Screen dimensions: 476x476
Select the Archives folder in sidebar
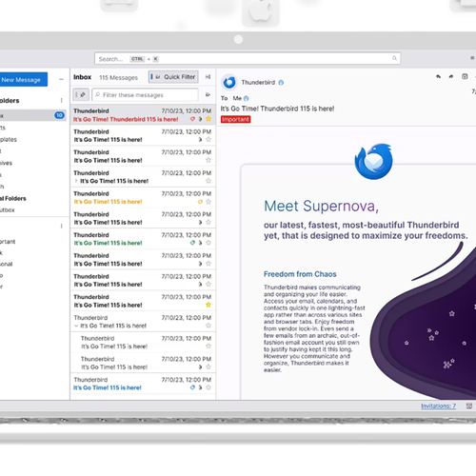(6, 163)
